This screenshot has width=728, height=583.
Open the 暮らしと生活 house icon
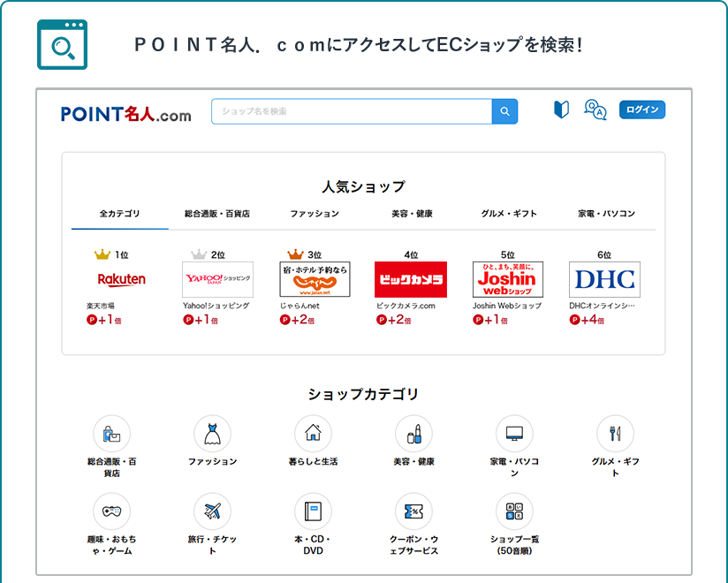(x=313, y=434)
